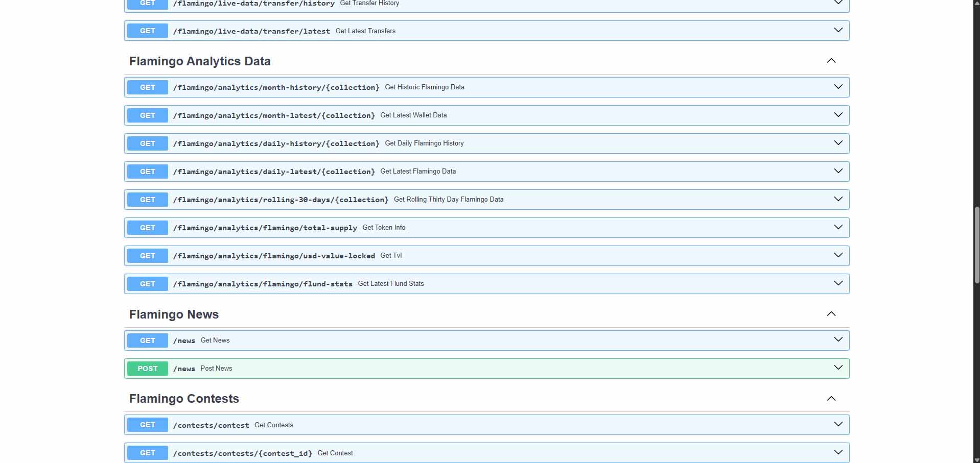Click 'Get Daily Flamingo History' description
This screenshot has height=463, width=980.
pos(424,143)
